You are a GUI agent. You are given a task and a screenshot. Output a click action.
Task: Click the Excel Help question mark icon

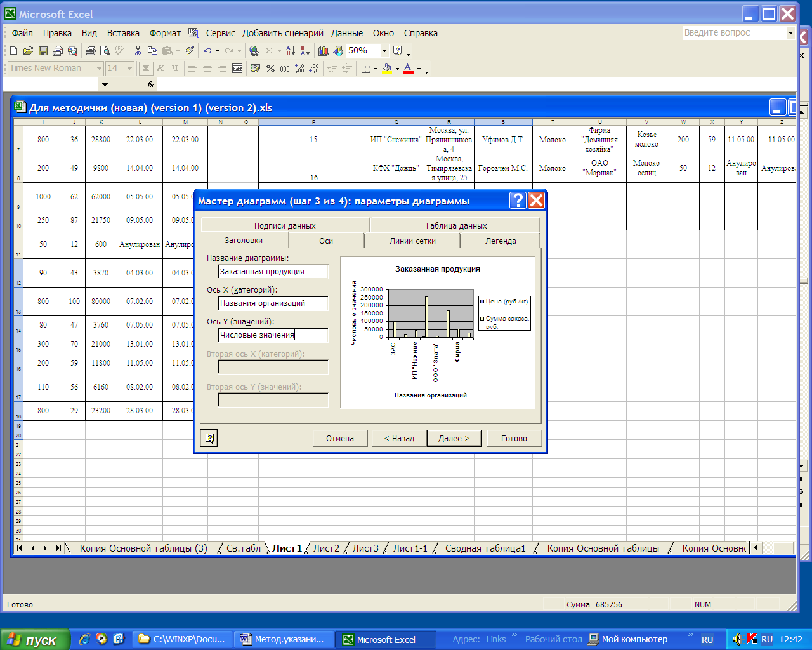pyautogui.click(x=398, y=51)
